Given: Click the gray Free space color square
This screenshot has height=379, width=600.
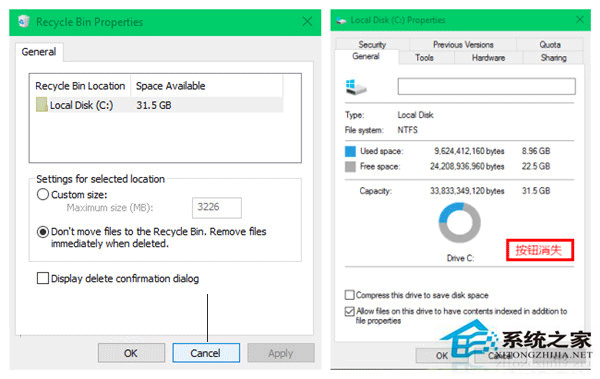Looking at the screenshot, I should point(350,167).
